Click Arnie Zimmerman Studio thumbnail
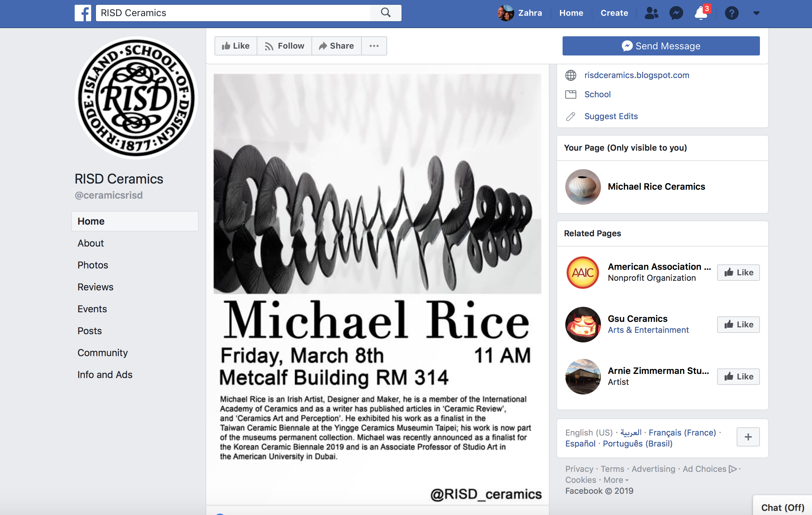The height and width of the screenshot is (515, 812). pos(583,377)
